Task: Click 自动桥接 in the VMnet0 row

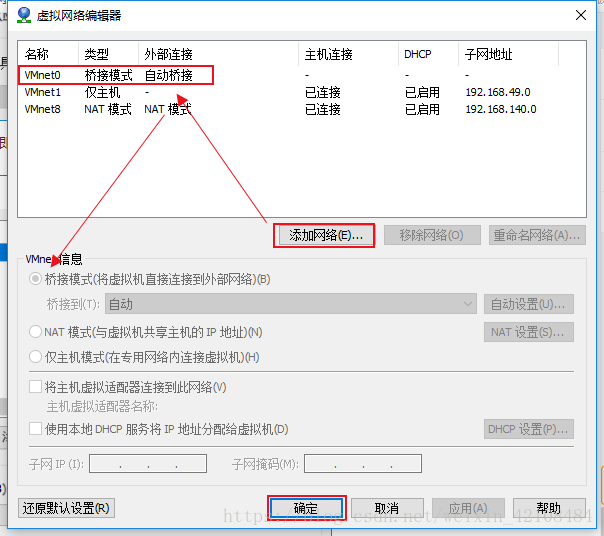Action: pyautogui.click(x=168, y=75)
